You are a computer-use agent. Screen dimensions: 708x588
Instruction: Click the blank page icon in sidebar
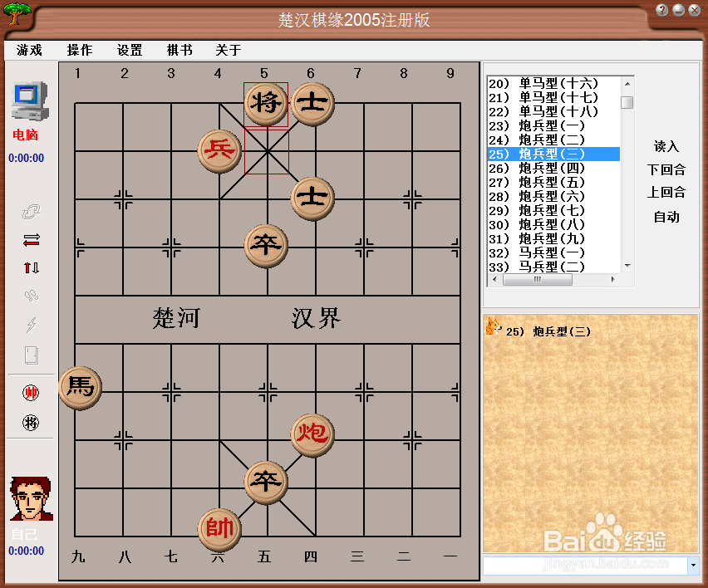(x=31, y=355)
